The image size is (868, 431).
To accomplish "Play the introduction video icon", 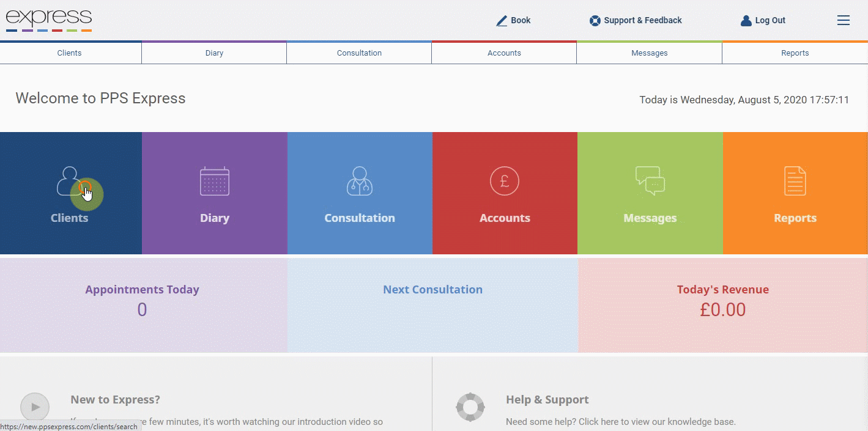I will [x=35, y=407].
